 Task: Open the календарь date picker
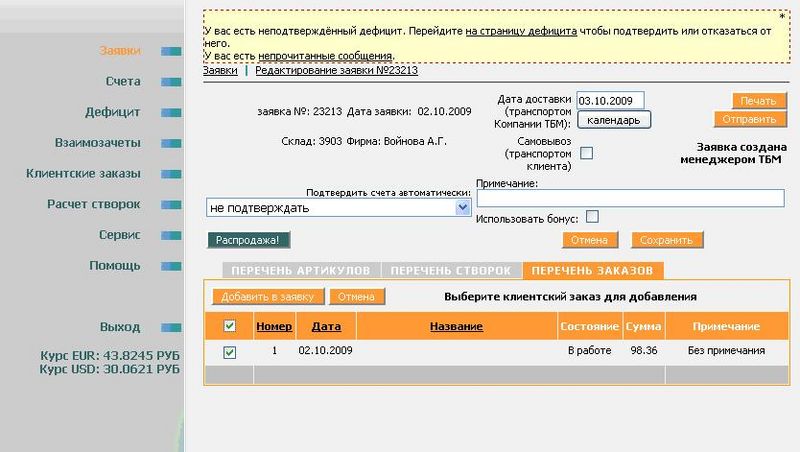[614, 120]
